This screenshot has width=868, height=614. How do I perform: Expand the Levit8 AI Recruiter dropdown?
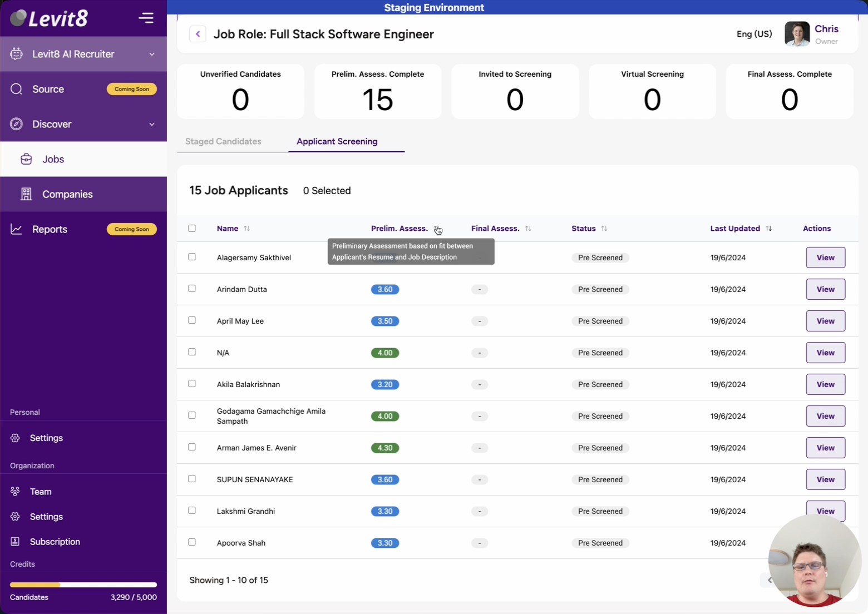(152, 54)
